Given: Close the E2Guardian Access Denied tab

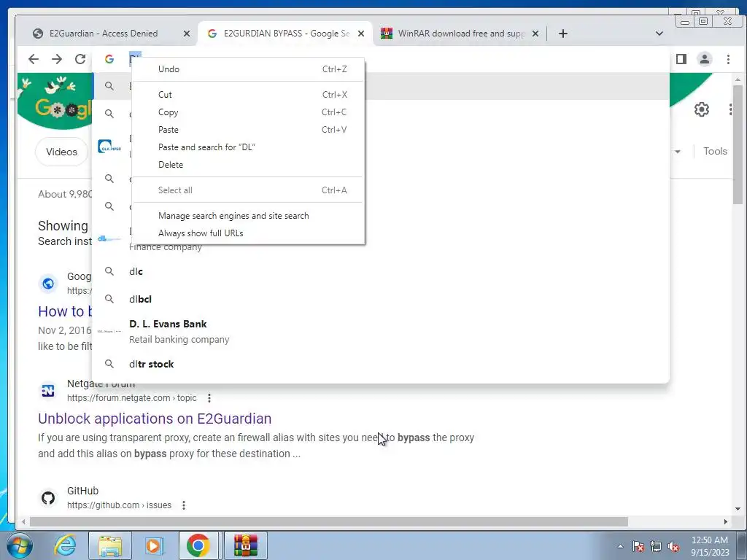Looking at the screenshot, I should (x=187, y=34).
